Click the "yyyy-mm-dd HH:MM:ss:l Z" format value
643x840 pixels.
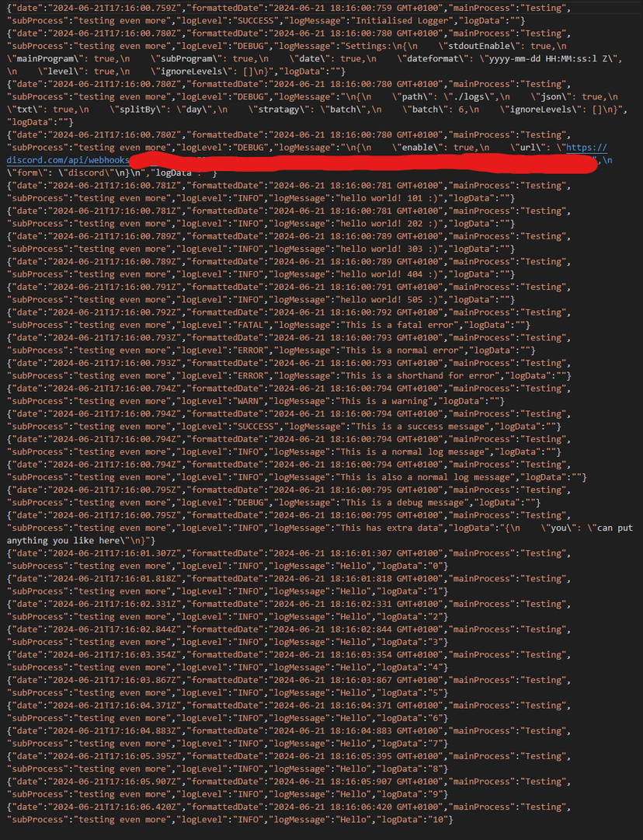point(547,58)
